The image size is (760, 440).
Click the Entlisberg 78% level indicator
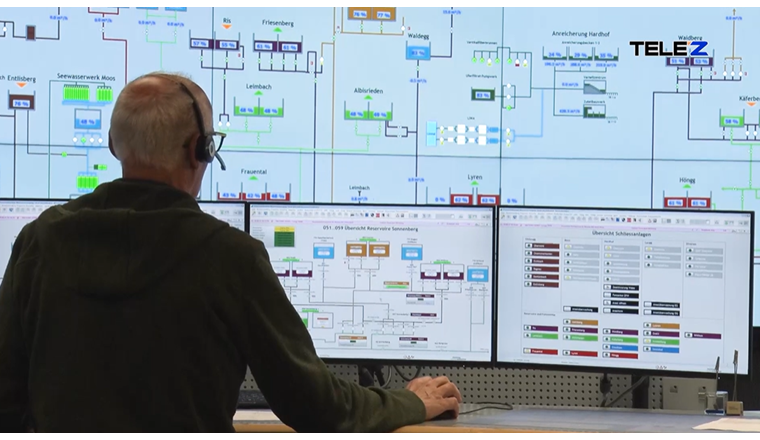[x=21, y=101]
